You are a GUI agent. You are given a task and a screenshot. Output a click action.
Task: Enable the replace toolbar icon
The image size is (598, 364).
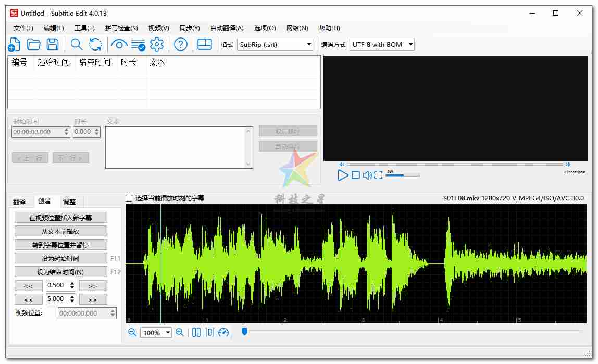pos(95,44)
